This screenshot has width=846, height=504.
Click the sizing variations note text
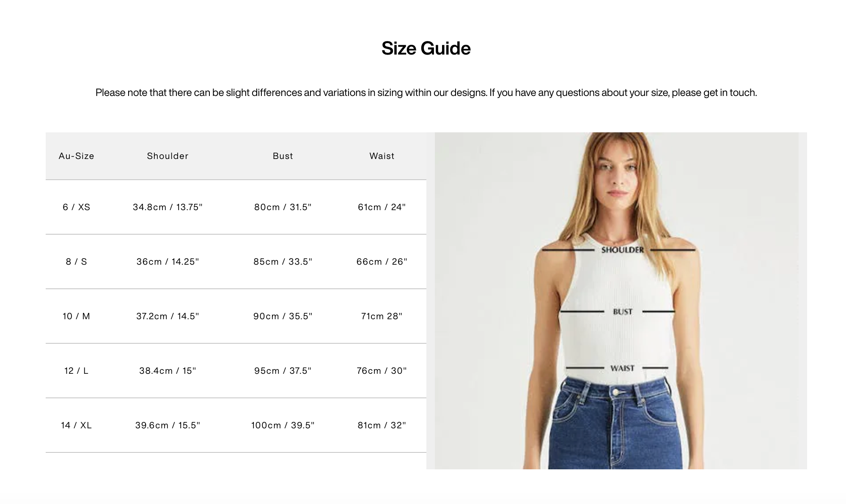426,93
